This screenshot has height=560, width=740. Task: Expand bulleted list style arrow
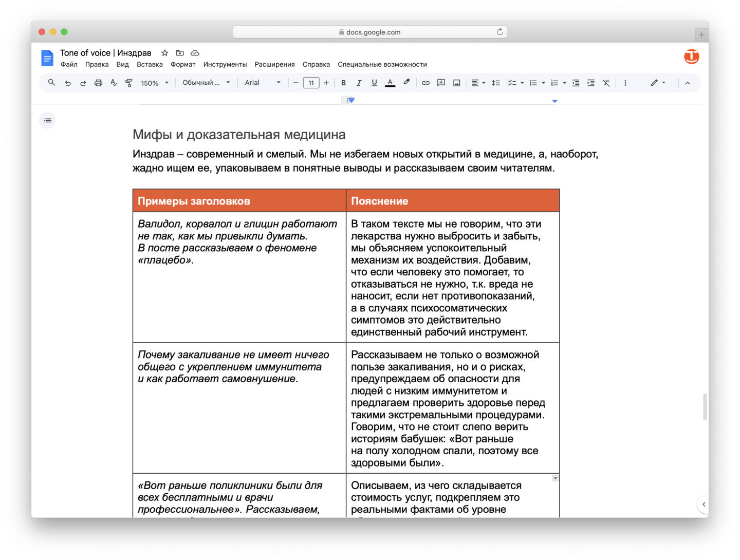click(543, 83)
